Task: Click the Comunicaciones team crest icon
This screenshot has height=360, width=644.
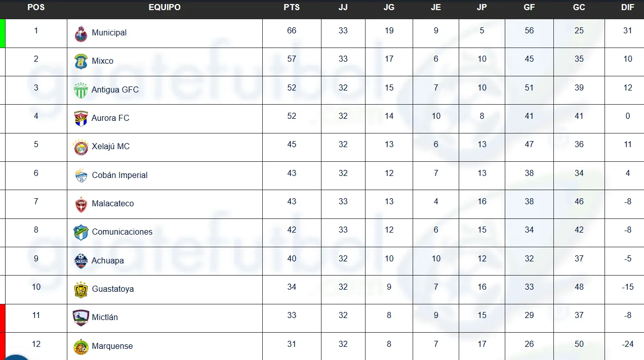Action: coord(81,232)
